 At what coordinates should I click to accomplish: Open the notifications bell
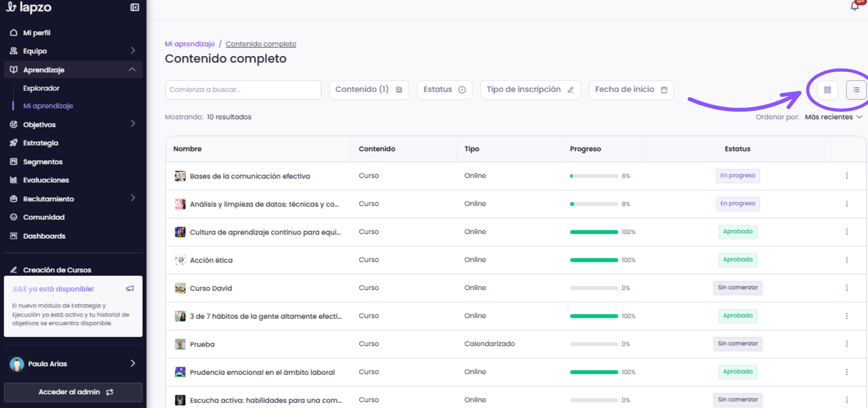pos(854,6)
